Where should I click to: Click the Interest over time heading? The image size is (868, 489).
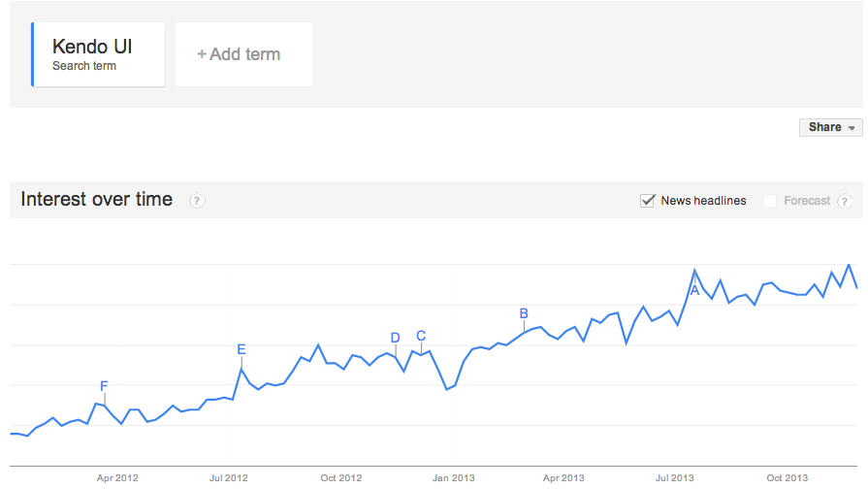coord(96,200)
